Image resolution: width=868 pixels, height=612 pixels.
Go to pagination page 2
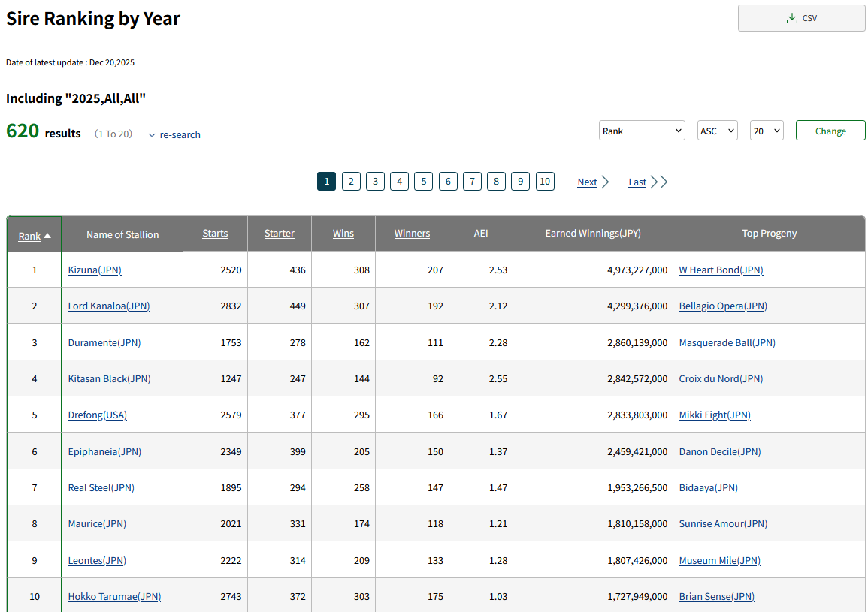coord(351,182)
